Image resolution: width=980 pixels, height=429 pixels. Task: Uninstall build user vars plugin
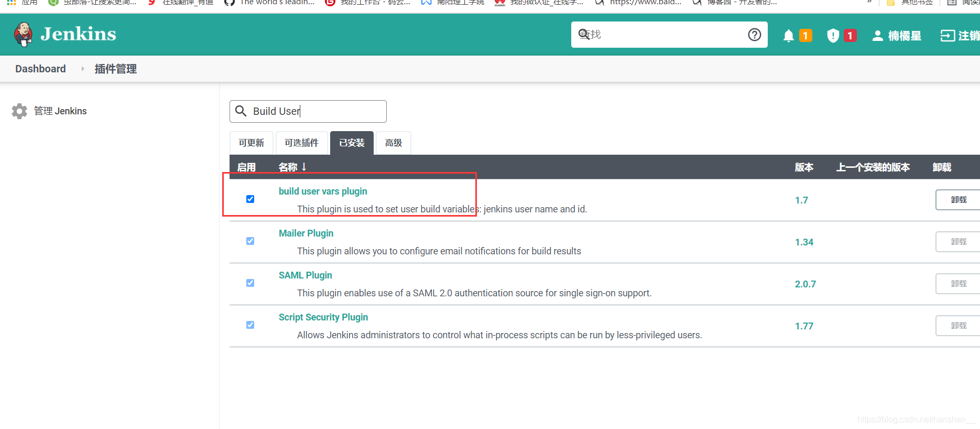958,200
